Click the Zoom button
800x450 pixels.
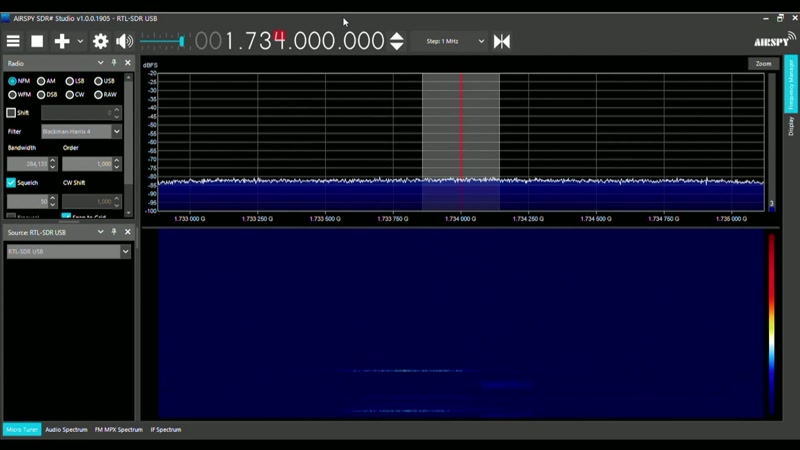point(763,64)
